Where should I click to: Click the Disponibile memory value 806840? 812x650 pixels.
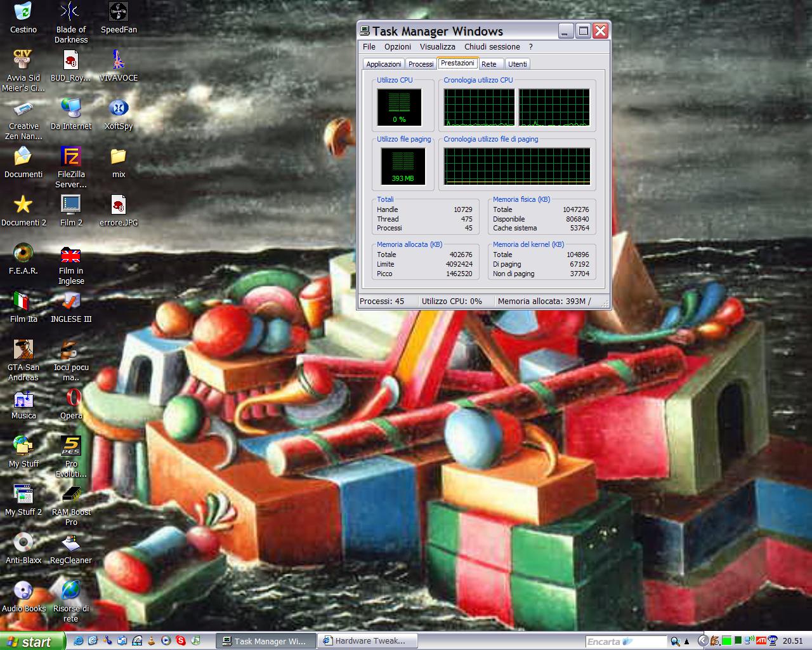click(577, 219)
